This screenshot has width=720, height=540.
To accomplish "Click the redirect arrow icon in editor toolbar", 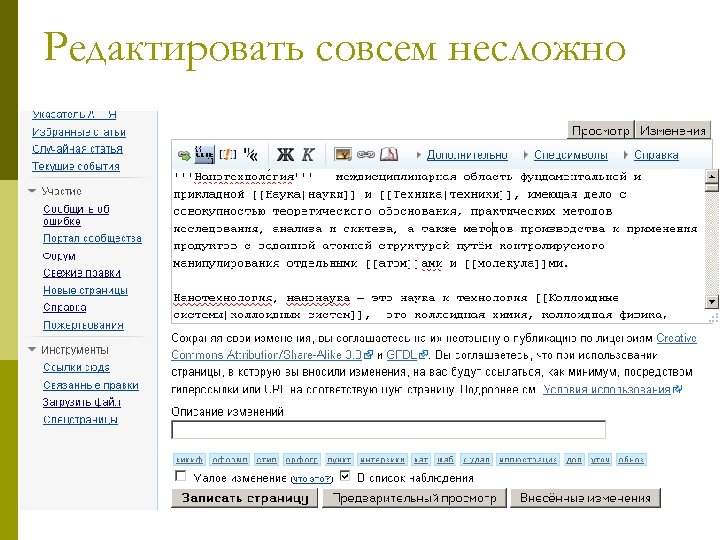I will coord(184,155).
